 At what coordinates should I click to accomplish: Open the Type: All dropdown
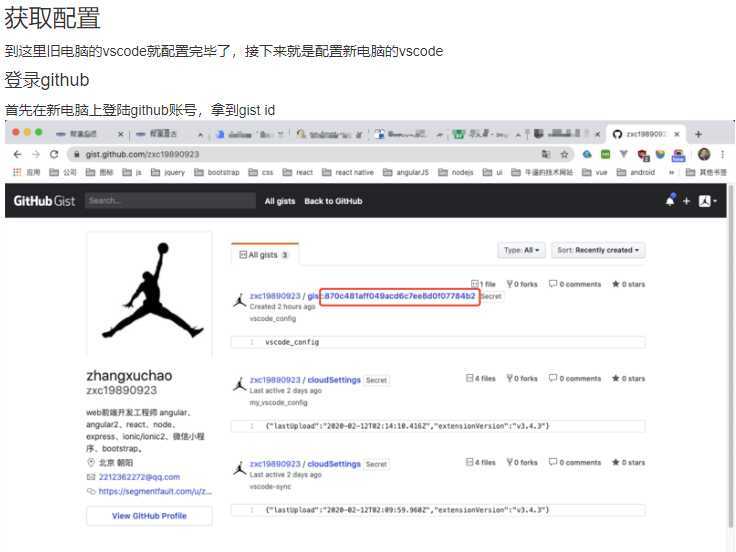click(x=521, y=250)
